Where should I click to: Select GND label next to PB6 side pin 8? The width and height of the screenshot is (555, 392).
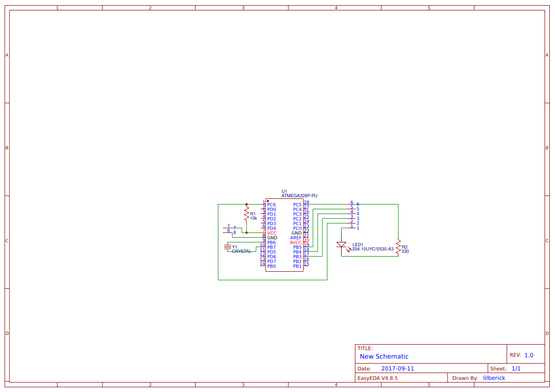(272, 238)
